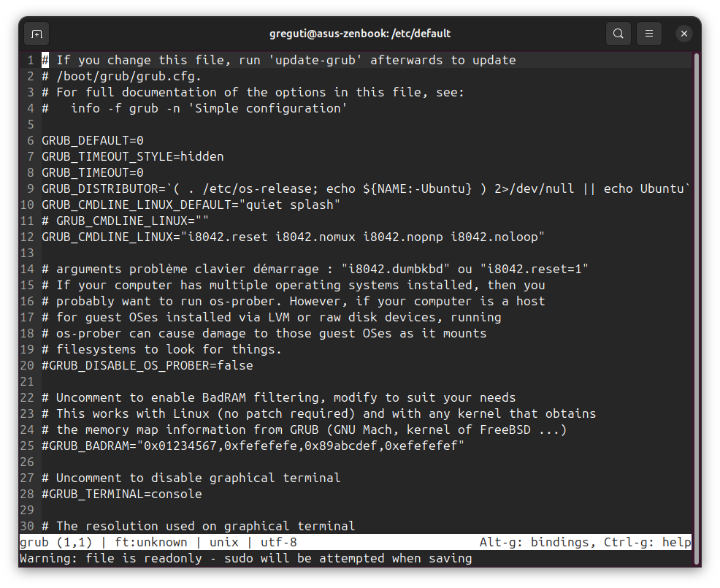Open the terminal search tool
The image size is (720, 588).
(x=618, y=34)
